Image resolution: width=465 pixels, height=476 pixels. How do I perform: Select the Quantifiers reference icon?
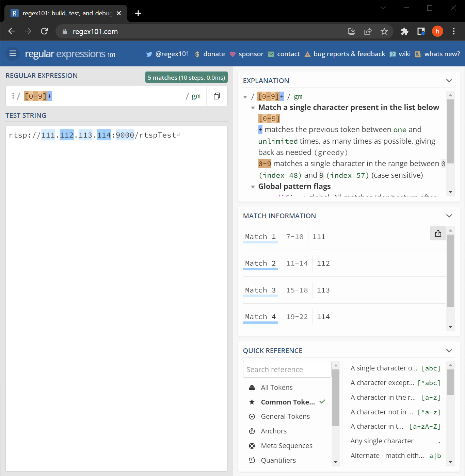(x=252, y=460)
